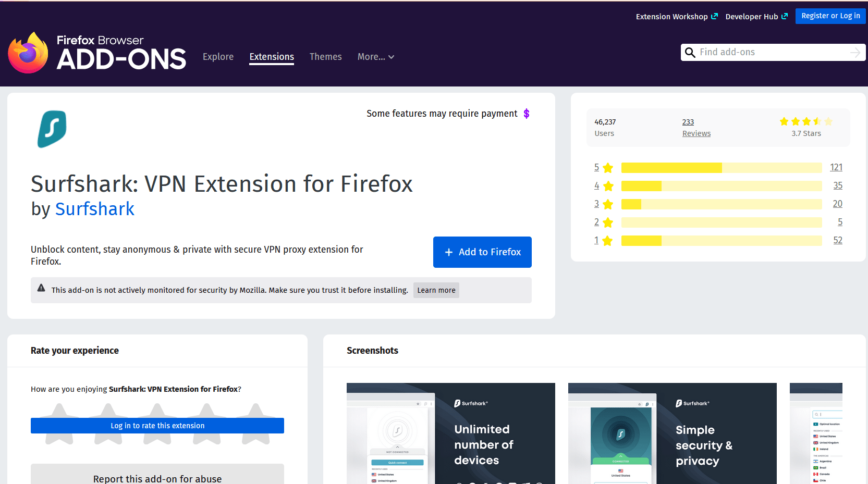Open the Surfshark author link
This screenshot has height=484, width=868.
pyautogui.click(x=95, y=209)
